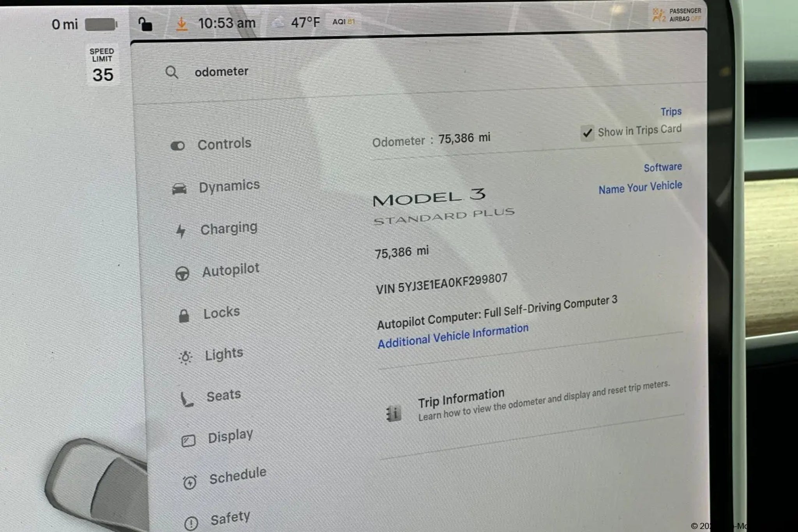The image size is (798, 532).
Task: Tap the Passenger Airbag status icon
Action: tap(659, 15)
